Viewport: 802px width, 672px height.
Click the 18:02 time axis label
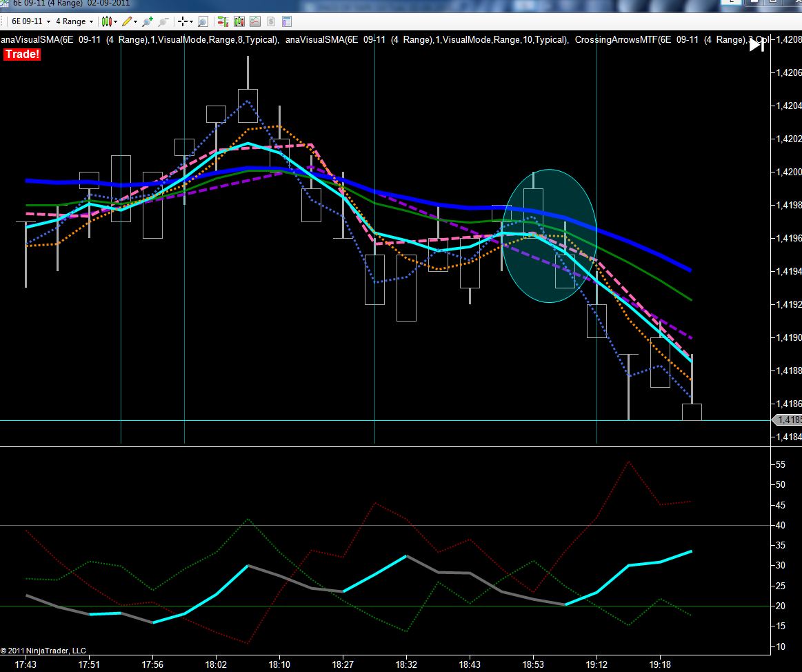coord(216,664)
